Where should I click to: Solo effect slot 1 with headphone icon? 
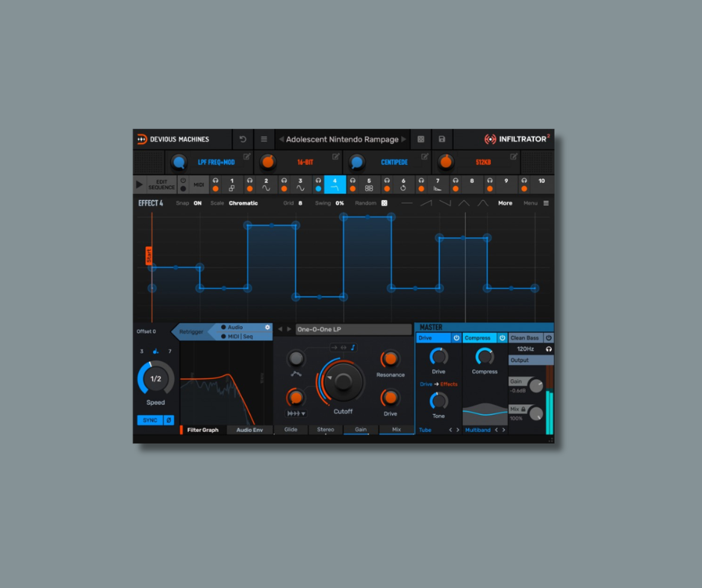point(215,181)
